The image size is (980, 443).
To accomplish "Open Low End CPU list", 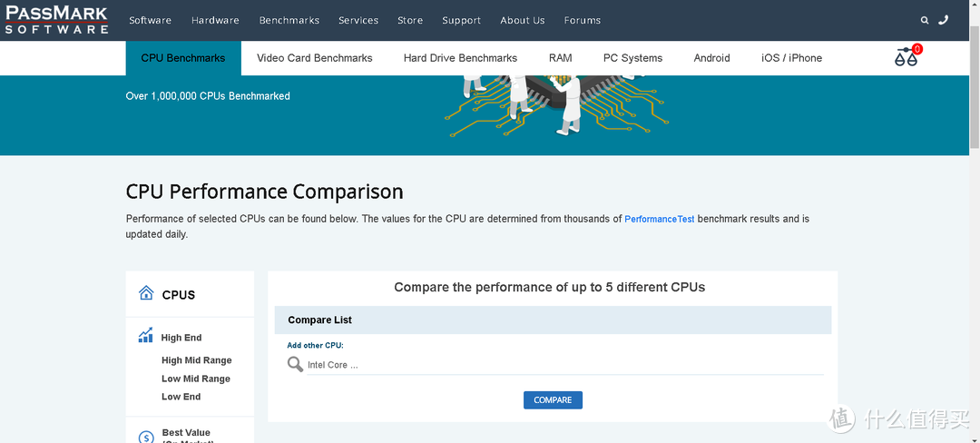I will [x=181, y=397].
